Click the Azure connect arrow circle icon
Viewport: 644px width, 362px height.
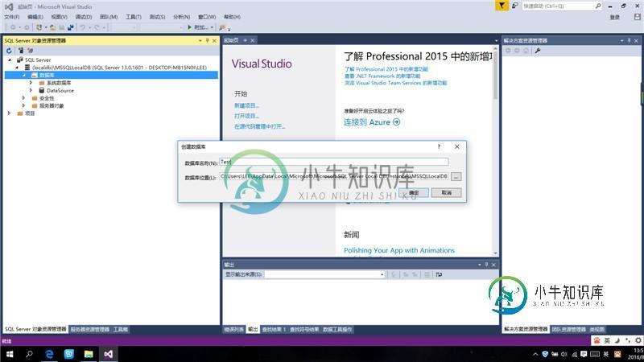click(x=396, y=122)
